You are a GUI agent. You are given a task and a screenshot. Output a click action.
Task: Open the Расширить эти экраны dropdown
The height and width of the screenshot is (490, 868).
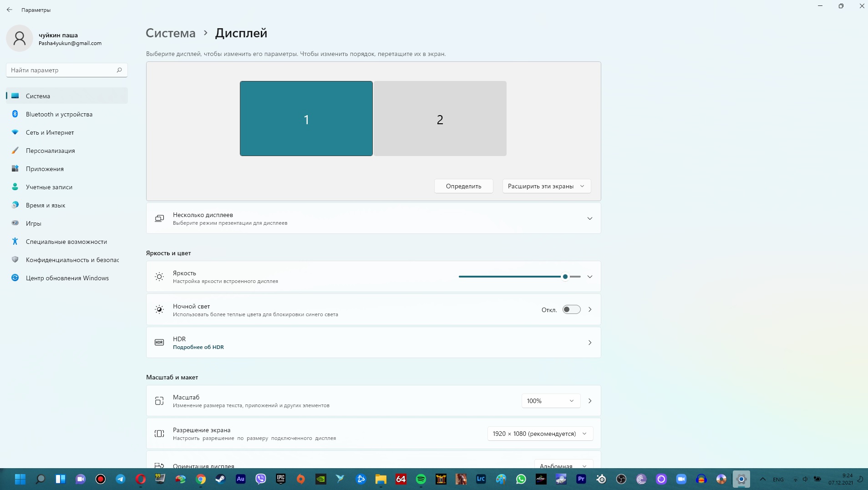(x=546, y=186)
